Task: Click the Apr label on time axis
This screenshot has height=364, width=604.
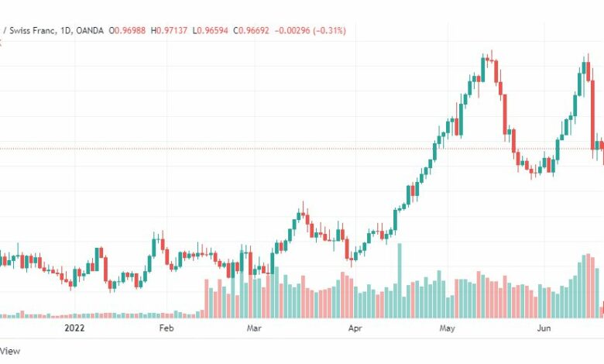Action: 355,328
